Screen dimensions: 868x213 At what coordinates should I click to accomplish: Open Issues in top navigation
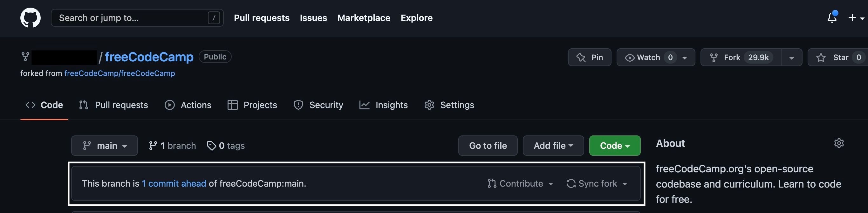point(313,18)
